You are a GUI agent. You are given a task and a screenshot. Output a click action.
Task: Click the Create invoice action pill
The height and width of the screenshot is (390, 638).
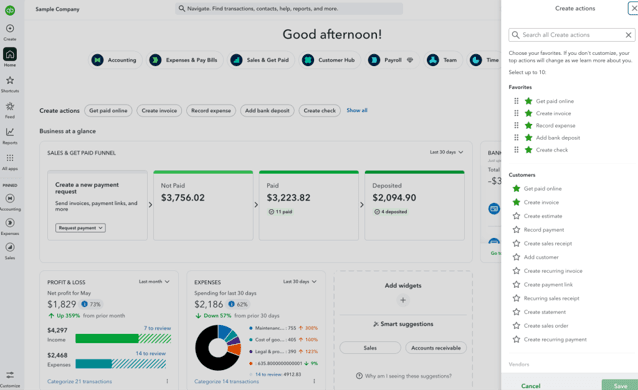159,111
